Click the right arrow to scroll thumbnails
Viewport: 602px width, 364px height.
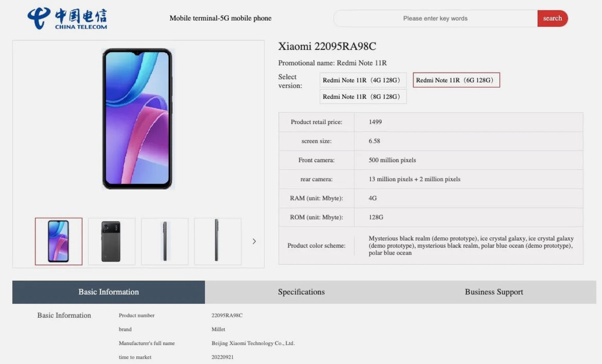[255, 241]
